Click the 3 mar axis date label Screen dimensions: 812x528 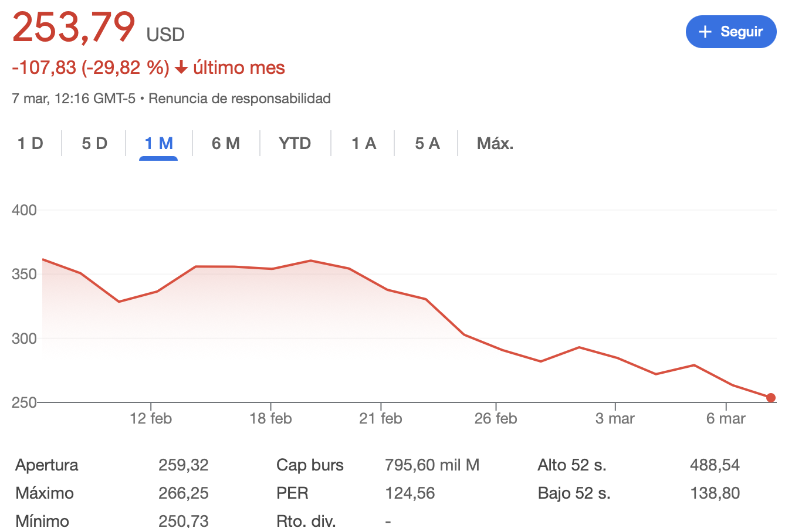point(615,418)
